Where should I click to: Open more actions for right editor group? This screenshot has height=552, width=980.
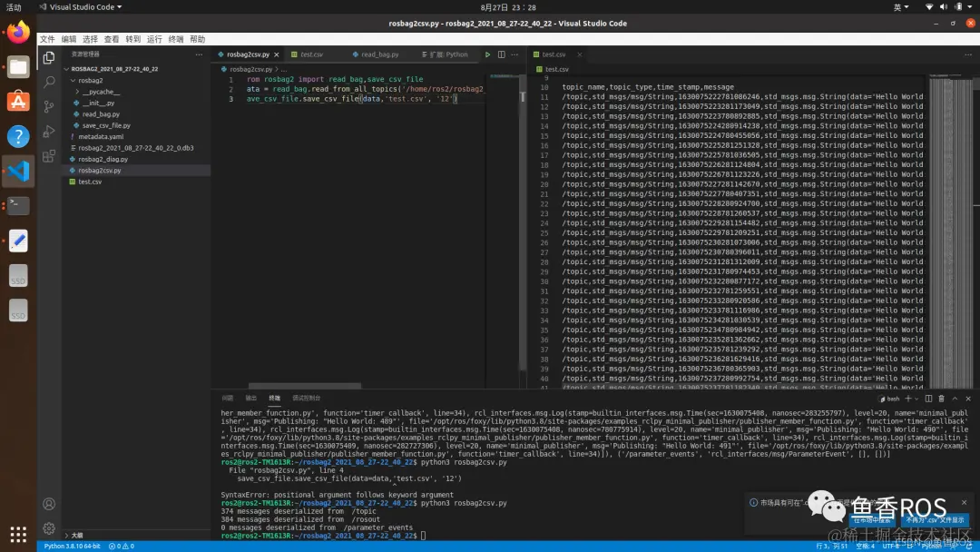[x=968, y=54]
